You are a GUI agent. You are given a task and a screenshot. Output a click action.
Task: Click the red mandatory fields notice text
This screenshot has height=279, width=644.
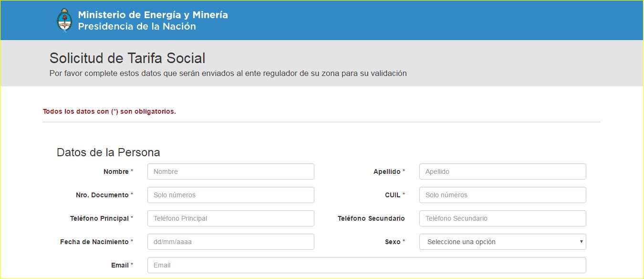(109, 112)
